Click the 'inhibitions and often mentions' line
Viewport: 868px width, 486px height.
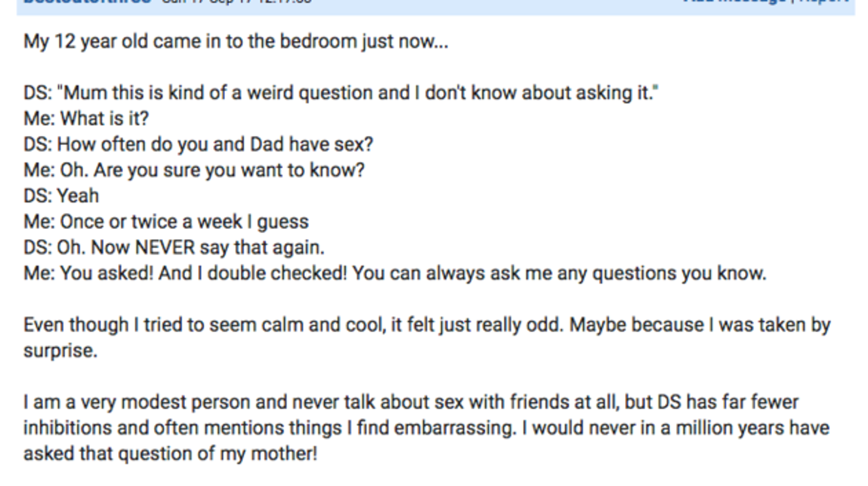tap(426, 428)
